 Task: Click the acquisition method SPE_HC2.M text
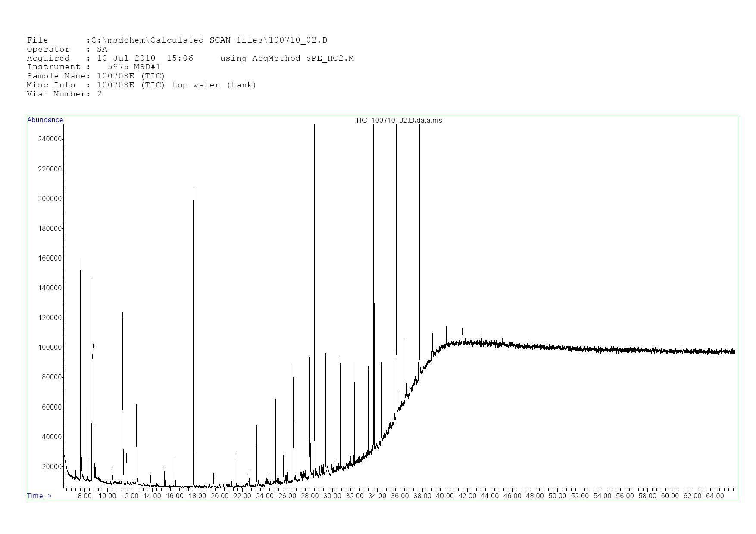[330, 59]
